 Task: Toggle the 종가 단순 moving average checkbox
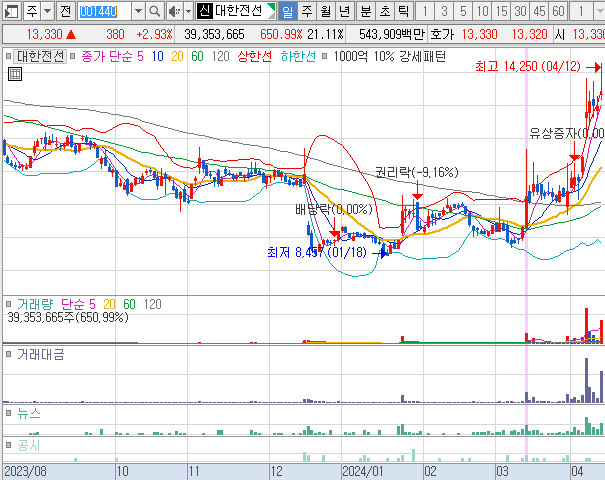(72, 56)
